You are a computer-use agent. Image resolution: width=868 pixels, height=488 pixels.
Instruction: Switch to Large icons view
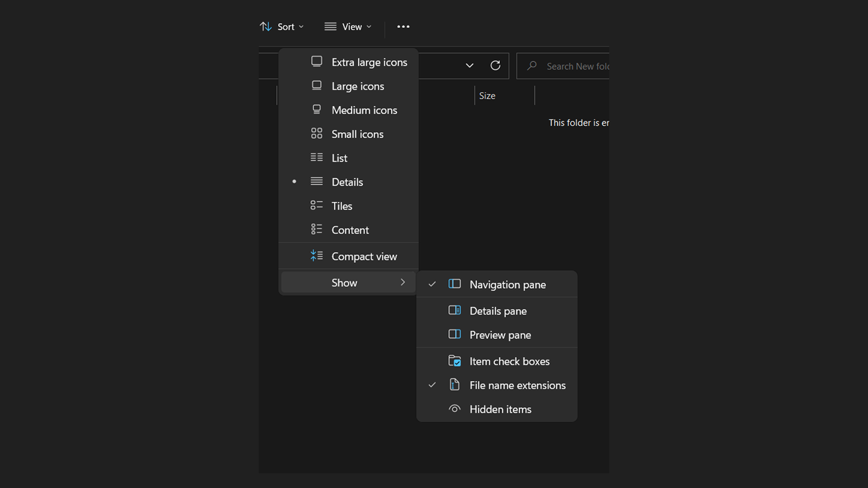(x=349, y=86)
